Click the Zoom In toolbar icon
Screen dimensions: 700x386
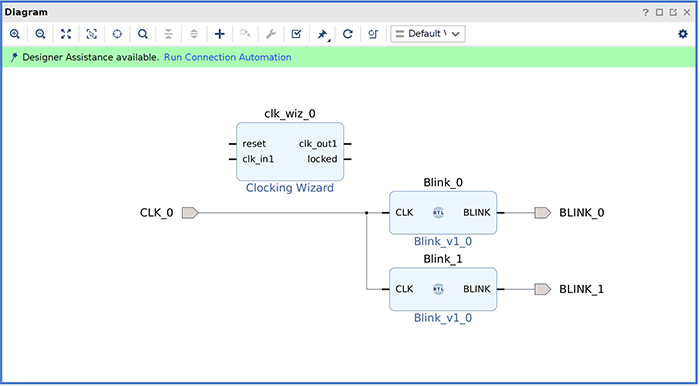tap(15, 34)
